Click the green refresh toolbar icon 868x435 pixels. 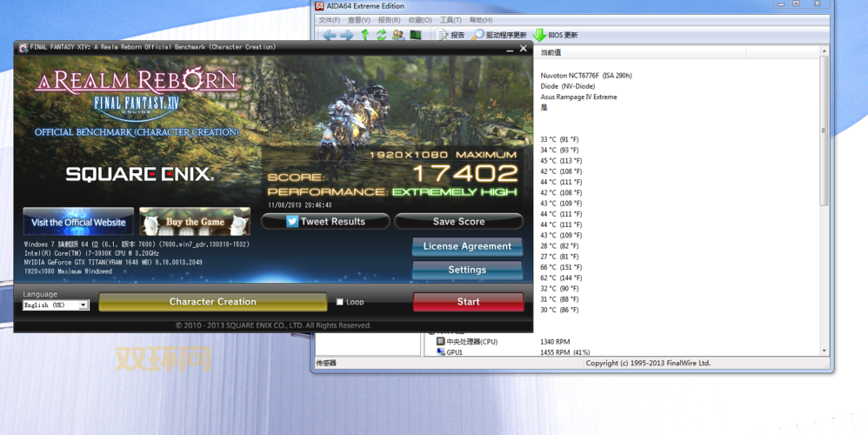point(381,35)
